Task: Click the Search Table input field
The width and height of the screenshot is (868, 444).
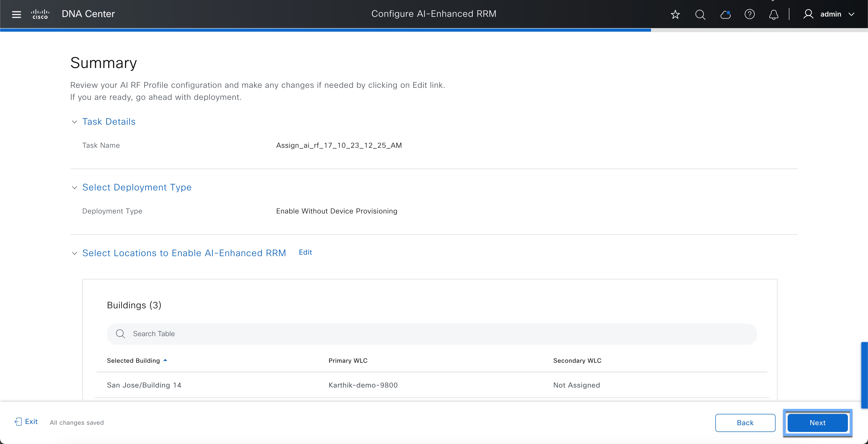Action: point(431,334)
